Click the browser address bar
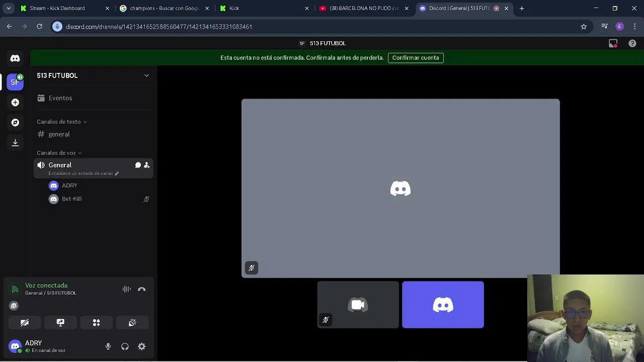The height and width of the screenshot is (362, 644). (322, 27)
